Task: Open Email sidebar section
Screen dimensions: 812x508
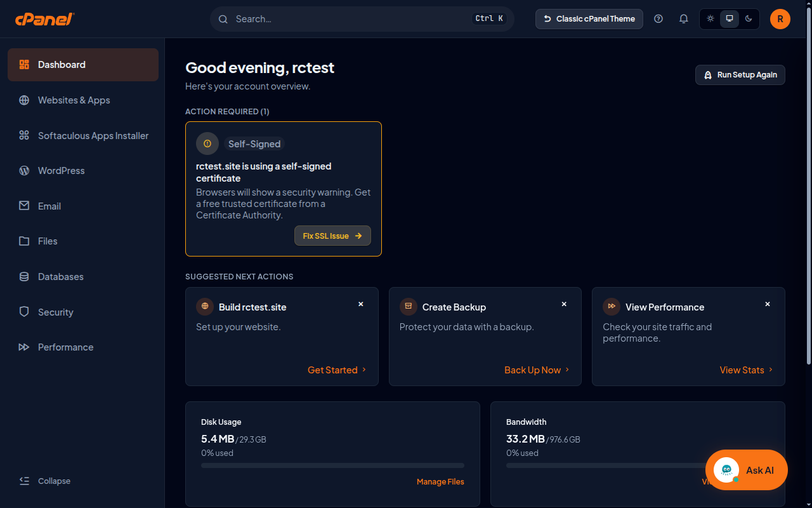Action: [83, 206]
